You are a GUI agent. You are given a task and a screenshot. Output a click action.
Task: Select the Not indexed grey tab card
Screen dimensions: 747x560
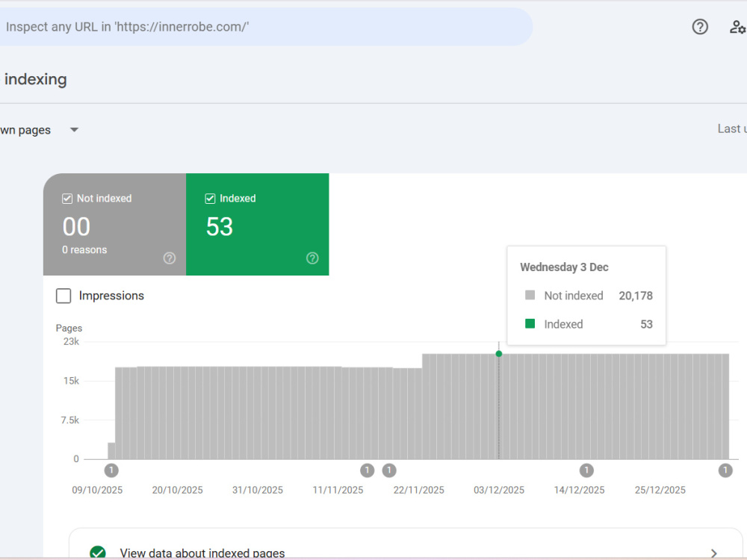click(x=114, y=224)
